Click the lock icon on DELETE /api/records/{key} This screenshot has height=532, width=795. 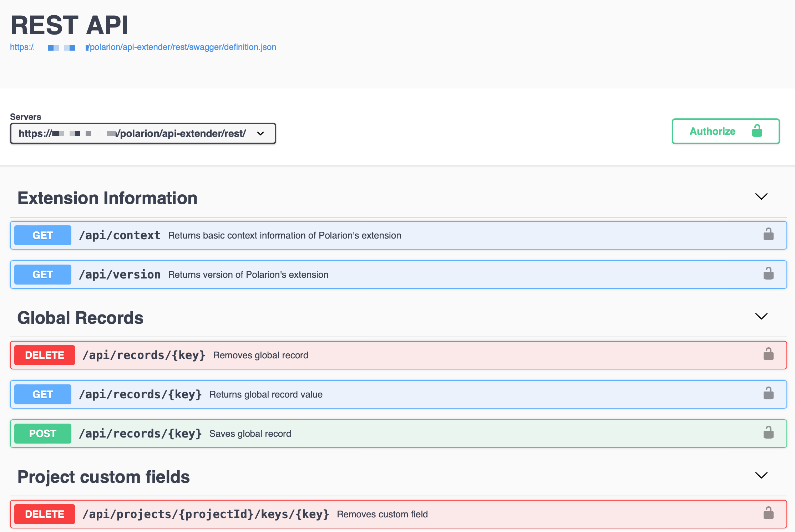click(769, 354)
